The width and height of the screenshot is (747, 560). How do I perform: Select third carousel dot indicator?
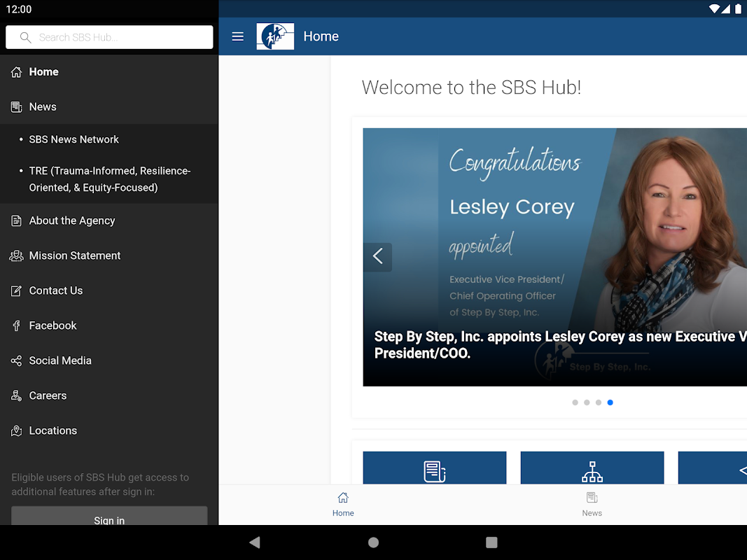coord(599,402)
